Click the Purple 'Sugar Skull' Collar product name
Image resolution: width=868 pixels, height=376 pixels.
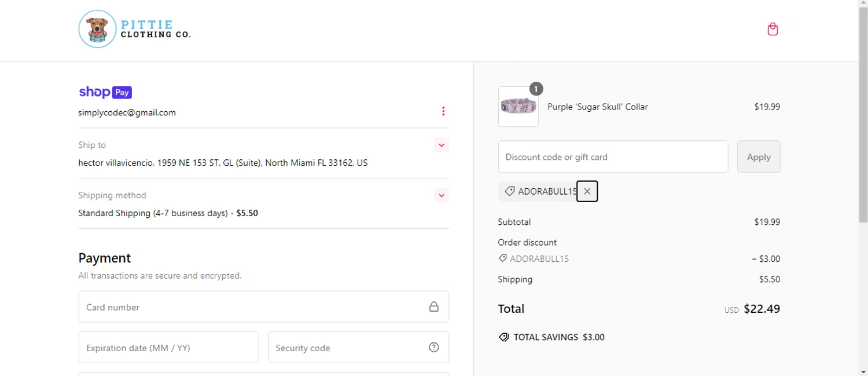coord(598,107)
